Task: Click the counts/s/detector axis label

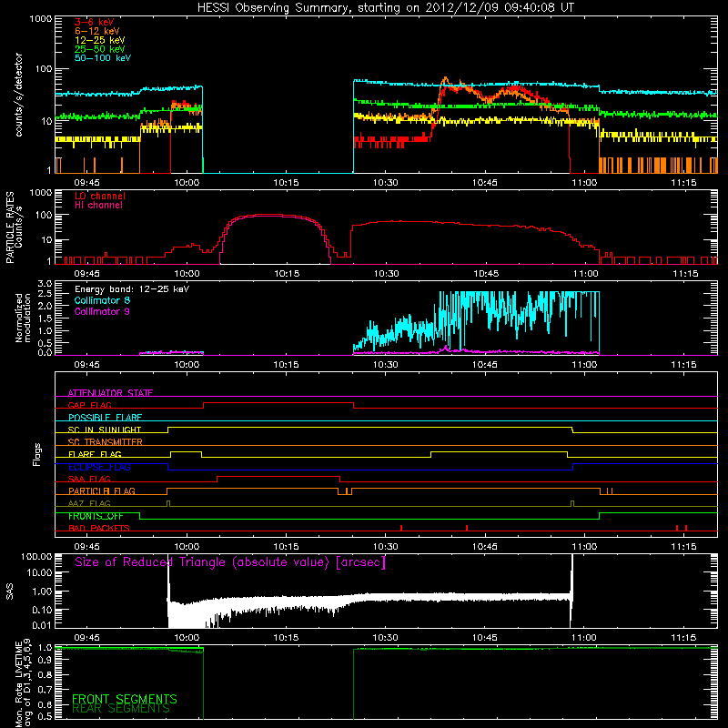Action: click(x=18, y=95)
